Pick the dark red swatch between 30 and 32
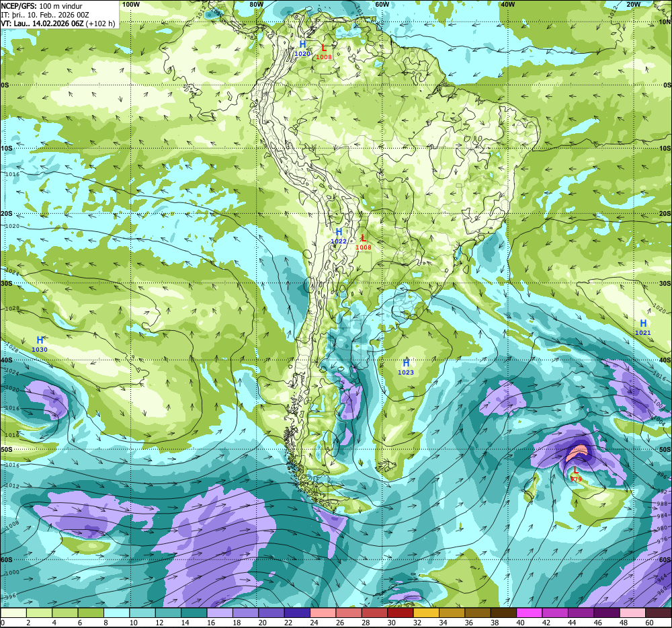The image size is (672, 628). 401,613
